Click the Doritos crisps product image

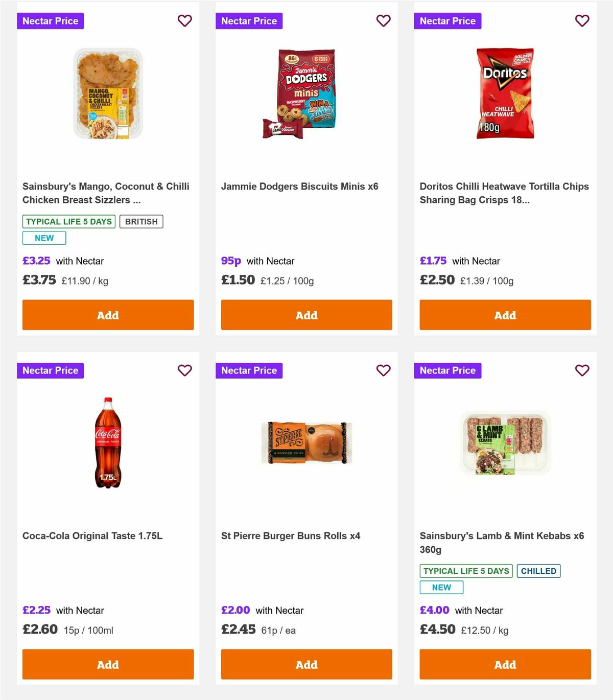(x=505, y=93)
